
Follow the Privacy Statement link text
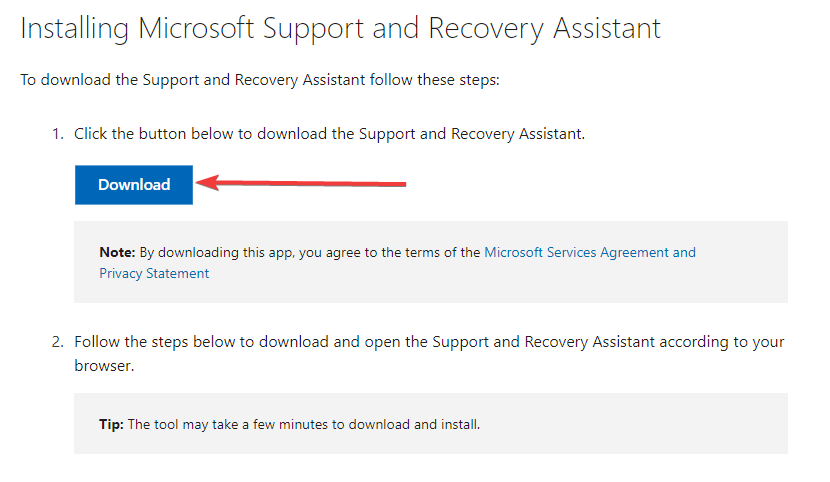click(154, 274)
